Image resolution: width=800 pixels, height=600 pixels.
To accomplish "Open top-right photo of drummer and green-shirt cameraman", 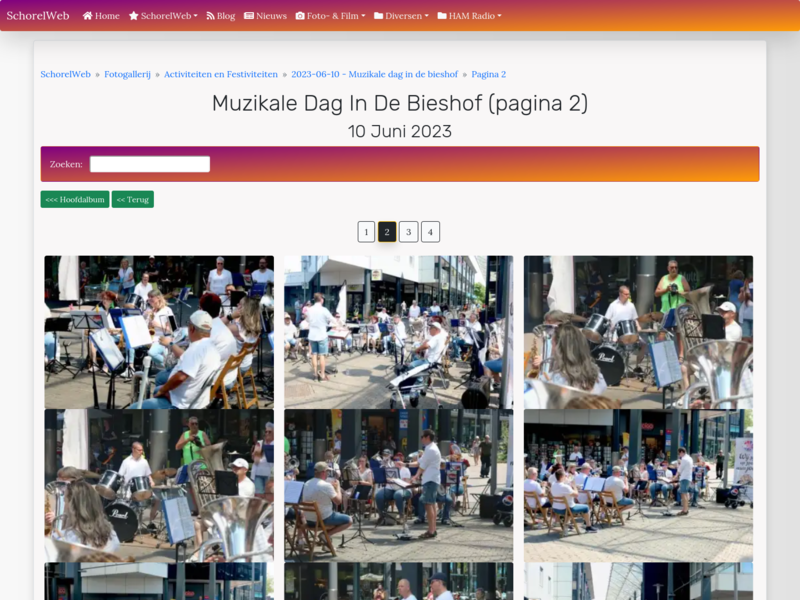I will tap(638, 332).
